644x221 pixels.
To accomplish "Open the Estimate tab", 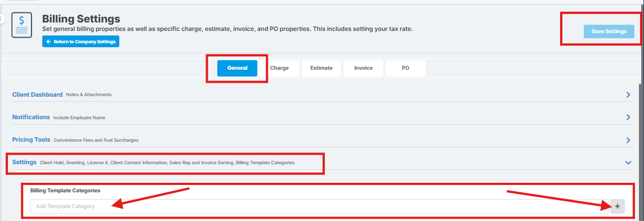I will 321,68.
